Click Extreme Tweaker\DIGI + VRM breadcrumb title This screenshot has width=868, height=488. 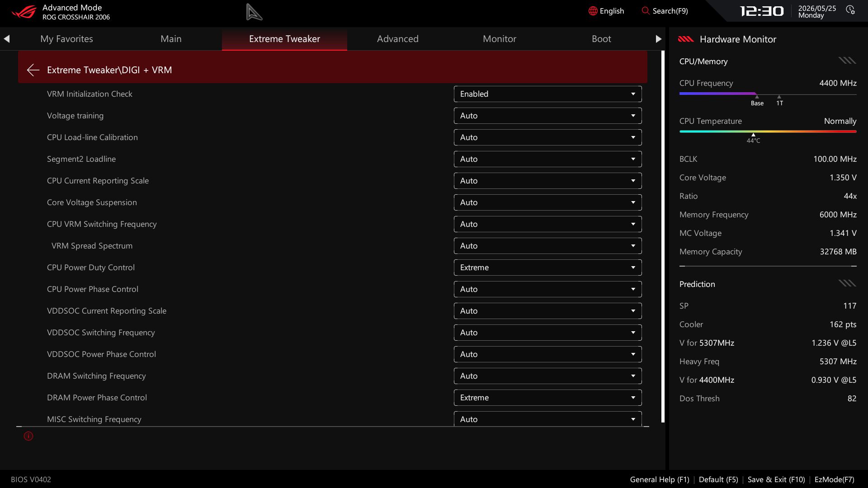tap(109, 70)
